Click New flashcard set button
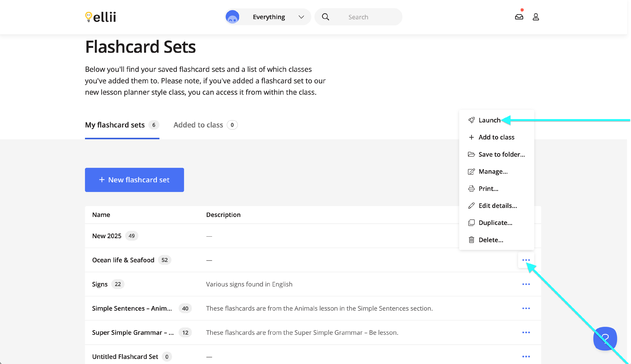Viewport: 631px width, 364px height. tap(134, 180)
